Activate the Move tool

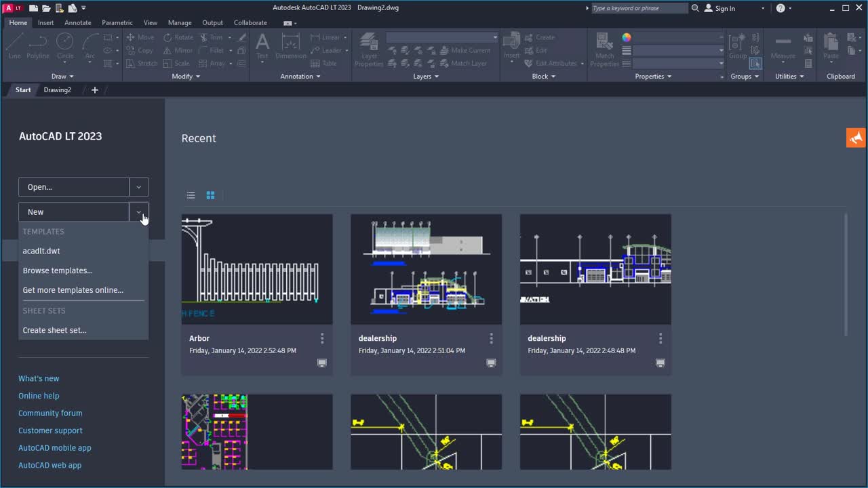coord(139,36)
